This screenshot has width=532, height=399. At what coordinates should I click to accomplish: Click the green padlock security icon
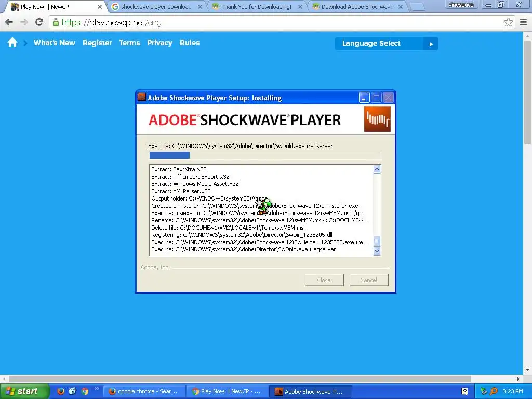coord(56,22)
